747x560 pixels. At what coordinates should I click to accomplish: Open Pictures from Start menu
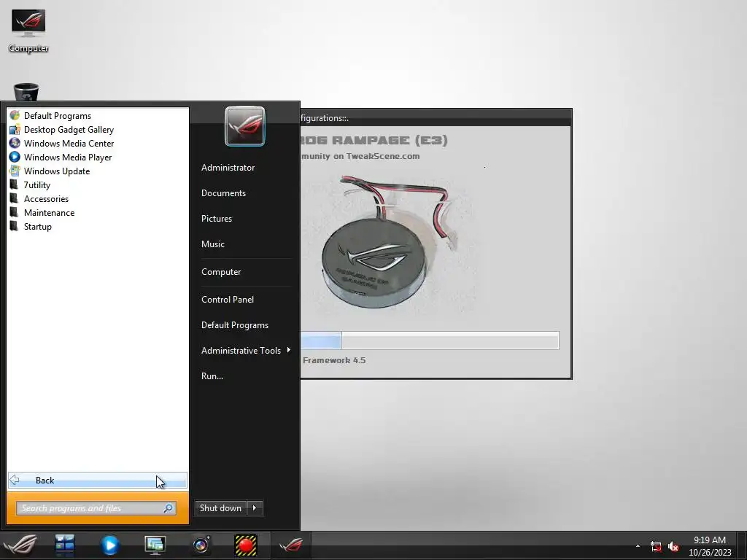(x=216, y=219)
